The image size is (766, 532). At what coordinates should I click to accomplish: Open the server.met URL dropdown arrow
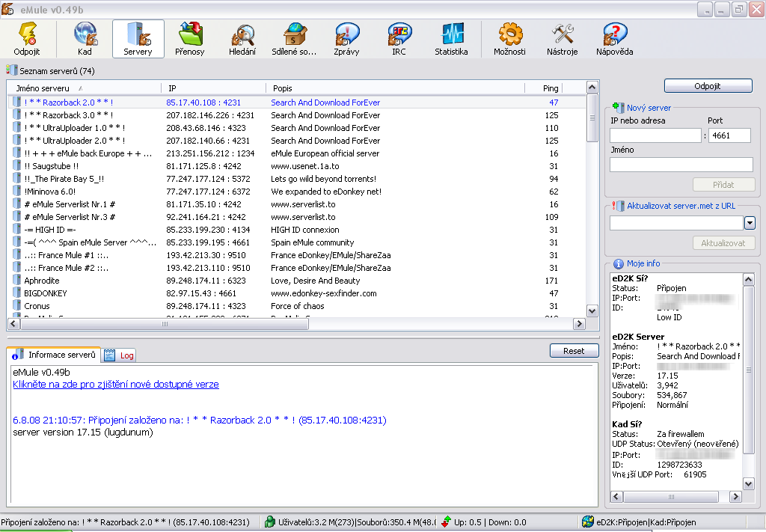(x=750, y=223)
